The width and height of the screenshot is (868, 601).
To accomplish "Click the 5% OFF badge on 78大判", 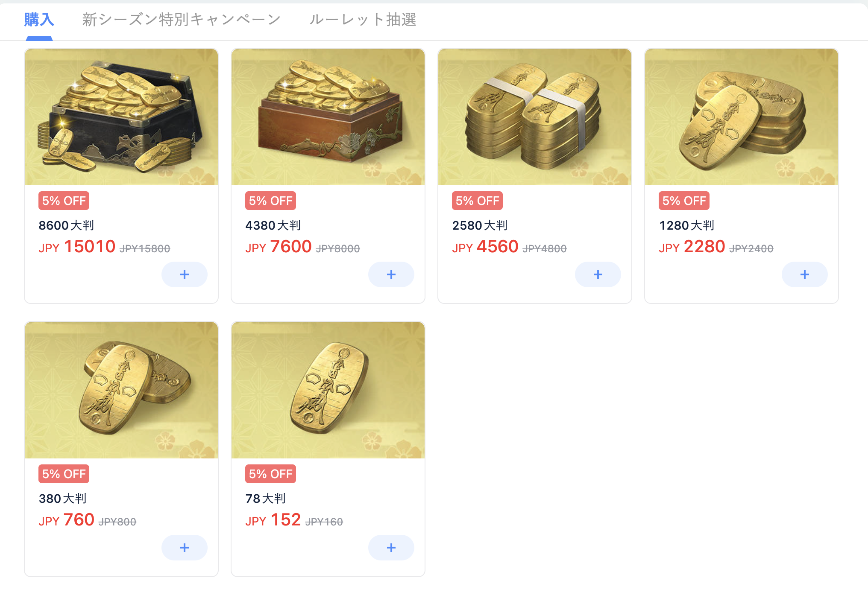I will [x=270, y=474].
